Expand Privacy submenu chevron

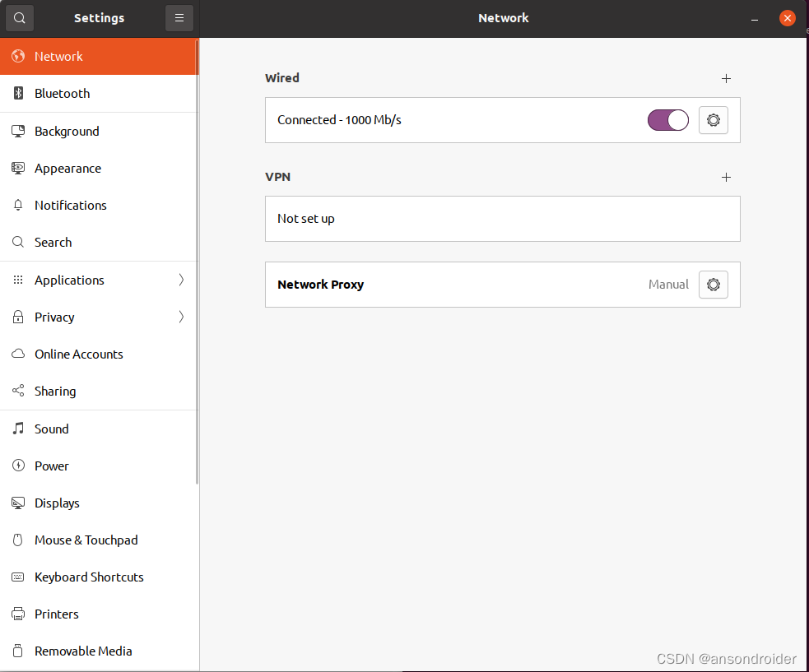tap(181, 317)
